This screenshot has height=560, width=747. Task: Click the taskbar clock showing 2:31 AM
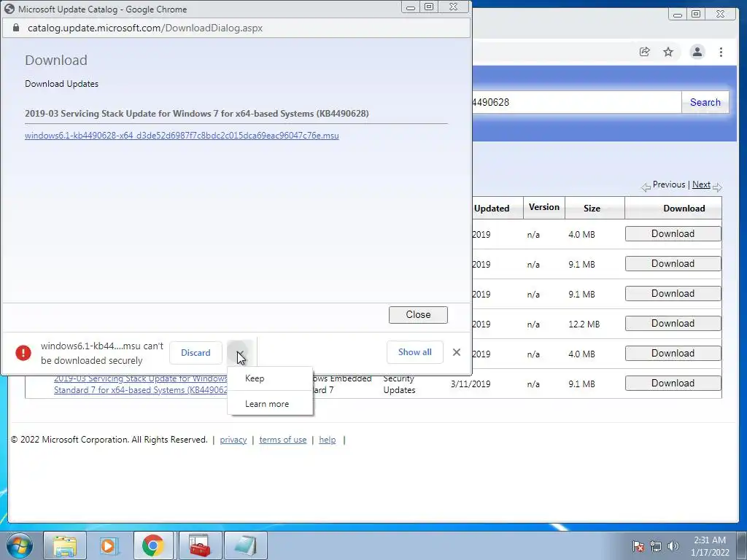coord(710,546)
